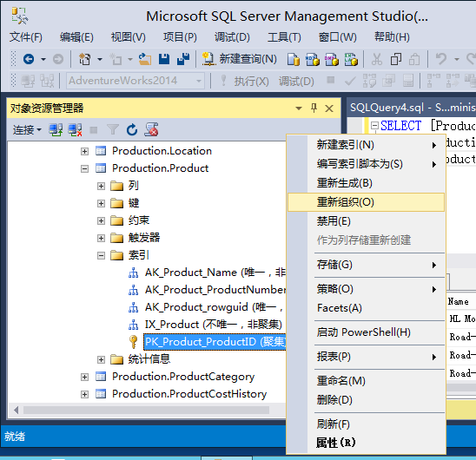
Task: Click the connect Object Explorer icon
Action: click(x=56, y=130)
